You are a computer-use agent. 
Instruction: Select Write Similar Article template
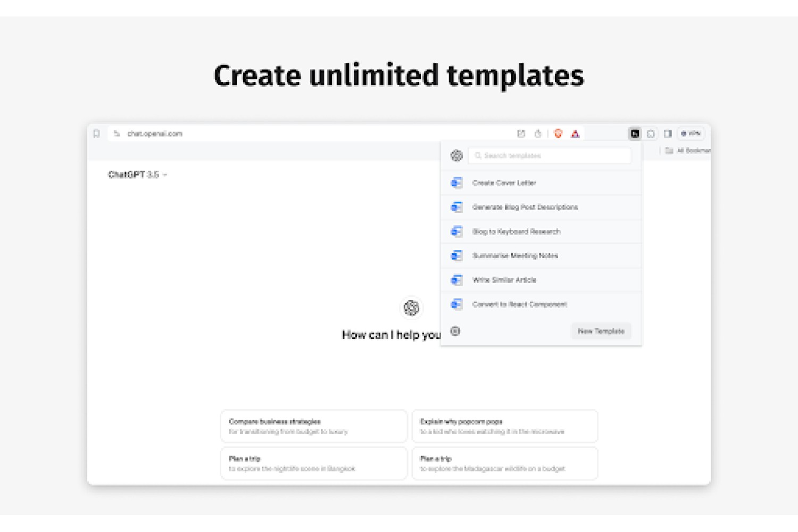pos(541,280)
